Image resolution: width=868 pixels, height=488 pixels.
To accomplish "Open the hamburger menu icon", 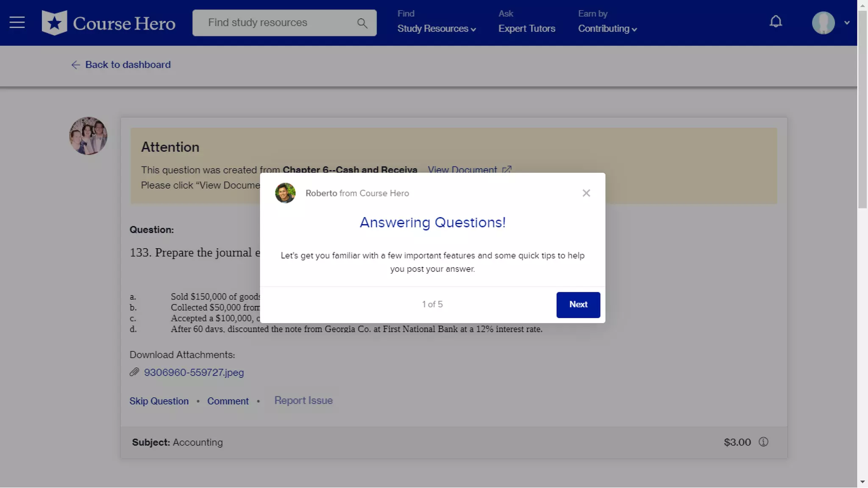I will tap(17, 22).
